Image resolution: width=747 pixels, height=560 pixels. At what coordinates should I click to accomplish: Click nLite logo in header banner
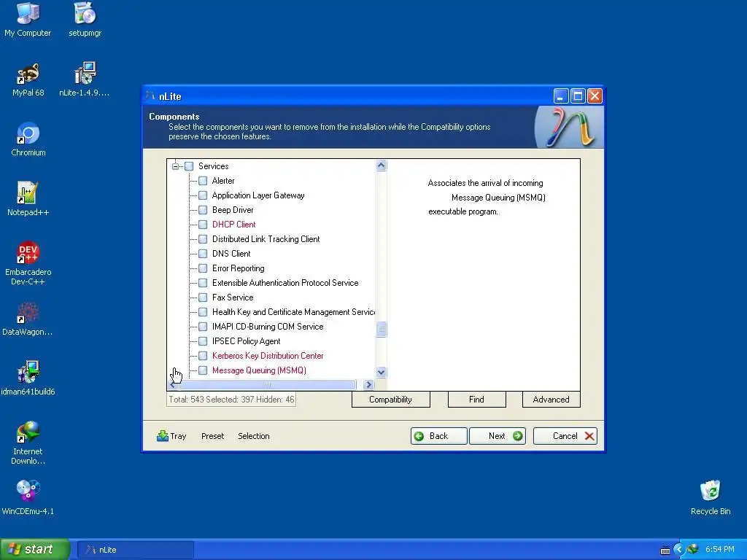click(570, 127)
